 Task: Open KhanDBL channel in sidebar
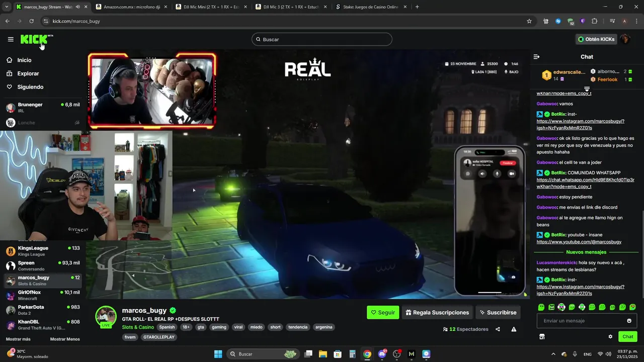[43, 324]
